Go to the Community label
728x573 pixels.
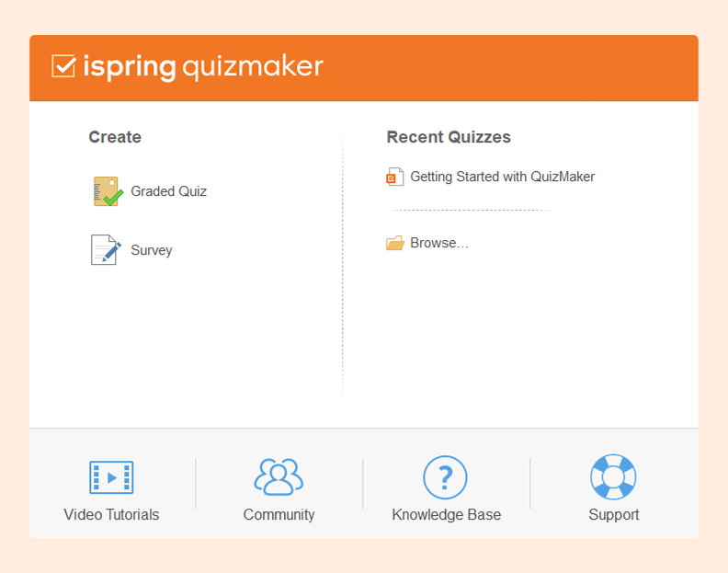click(279, 515)
